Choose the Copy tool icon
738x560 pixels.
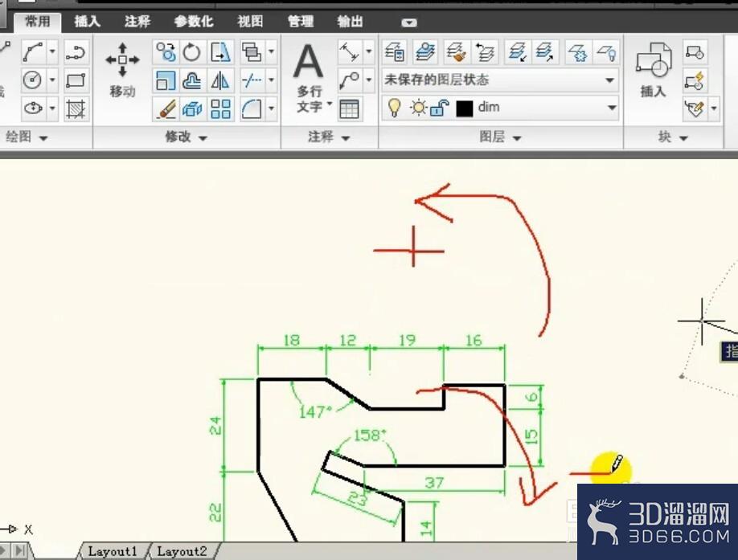pyautogui.click(x=166, y=52)
